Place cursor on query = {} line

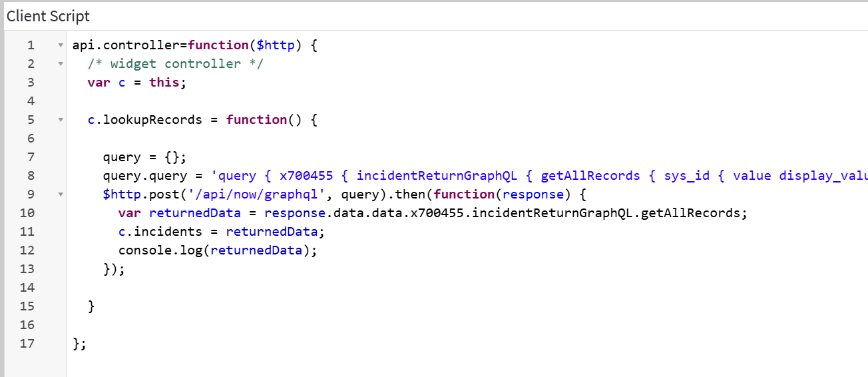pyautogui.click(x=144, y=157)
